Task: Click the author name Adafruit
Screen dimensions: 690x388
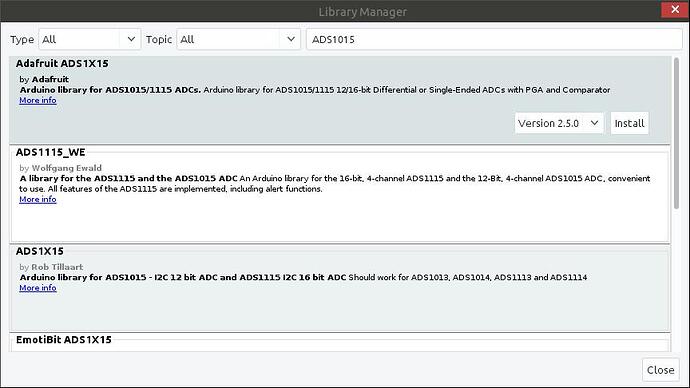Action: 50,79
